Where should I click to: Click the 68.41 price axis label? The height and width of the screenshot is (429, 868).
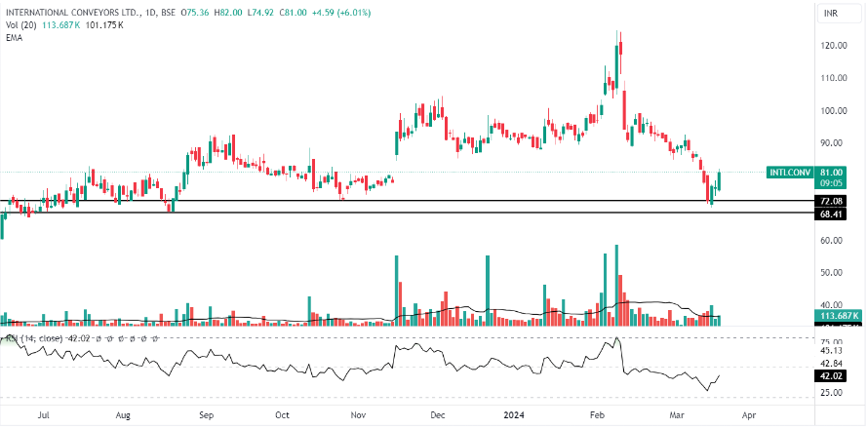(x=831, y=214)
